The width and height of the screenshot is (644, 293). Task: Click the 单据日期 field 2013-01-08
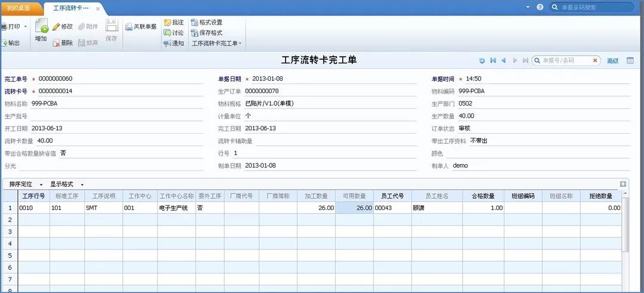tap(334, 79)
